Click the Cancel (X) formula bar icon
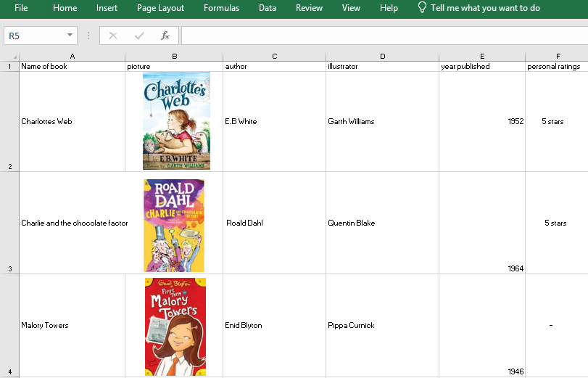The width and height of the screenshot is (588, 378). pyautogui.click(x=113, y=36)
